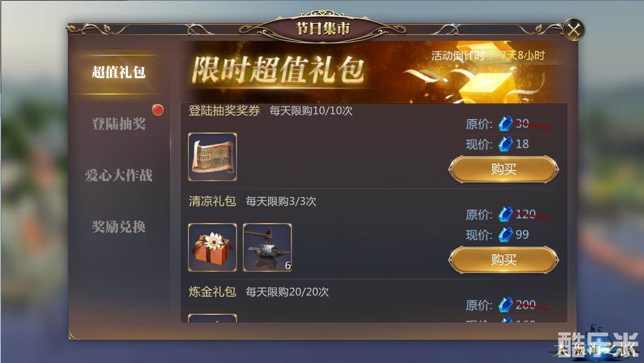Click the 节日集市 window title
The height and width of the screenshot is (363, 644).
click(323, 29)
